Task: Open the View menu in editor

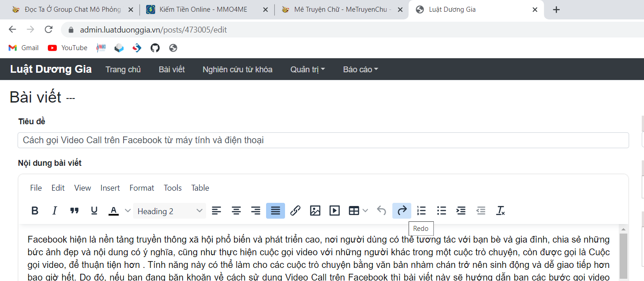Action: pos(83,188)
